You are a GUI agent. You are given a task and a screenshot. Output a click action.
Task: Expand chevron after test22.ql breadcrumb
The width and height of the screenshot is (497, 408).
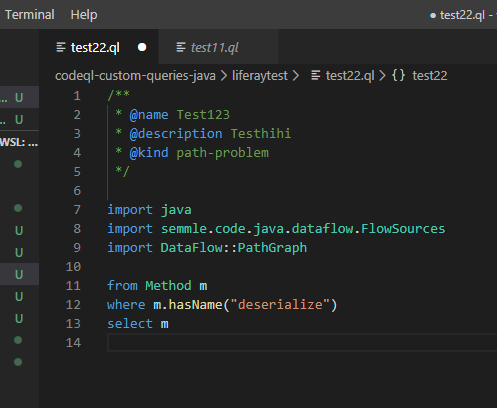382,76
